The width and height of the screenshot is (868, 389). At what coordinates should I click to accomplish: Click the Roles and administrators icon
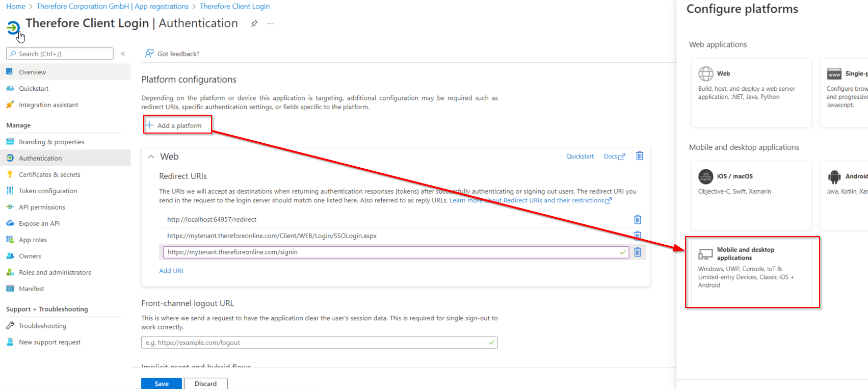[x=10, y=272]
